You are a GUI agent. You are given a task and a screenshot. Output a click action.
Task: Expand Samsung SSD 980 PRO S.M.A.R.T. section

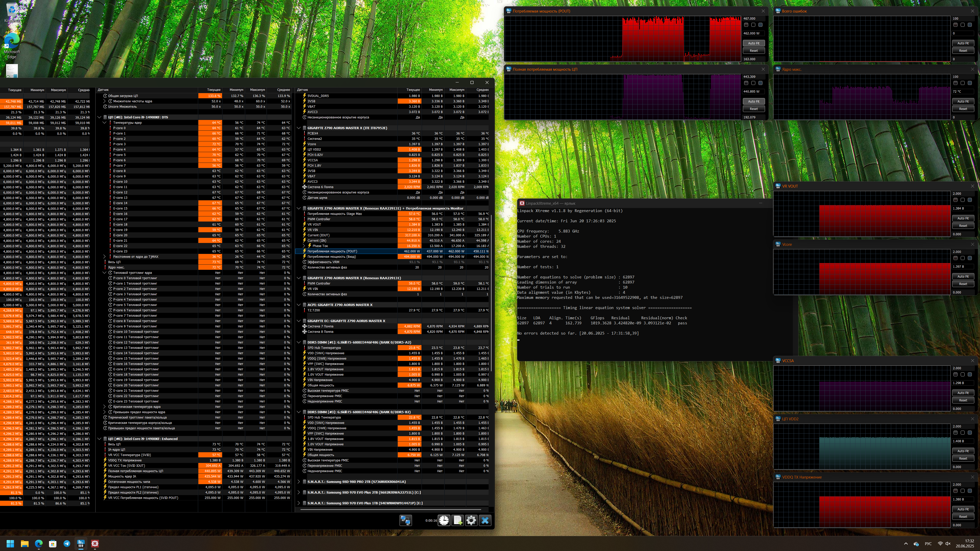[x=299, y=482]
